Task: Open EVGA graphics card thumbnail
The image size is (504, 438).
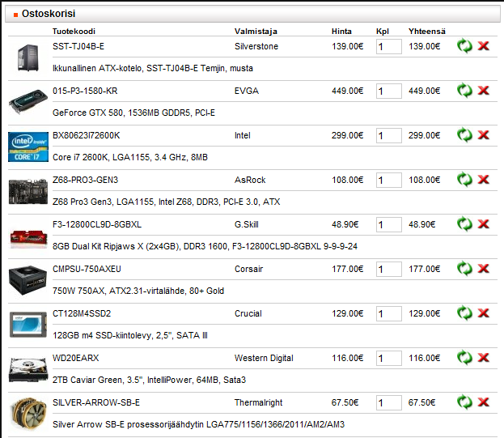Action: tap(28, 102)
